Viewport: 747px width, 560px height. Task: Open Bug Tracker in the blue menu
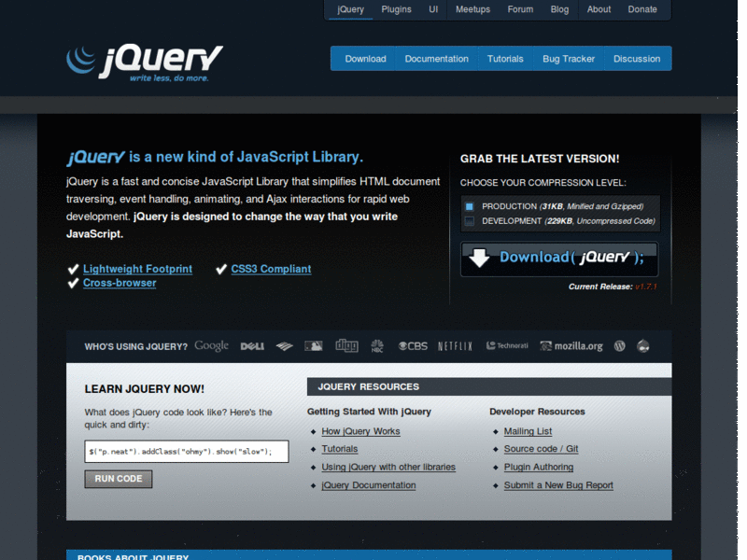(x=569, y=59)
